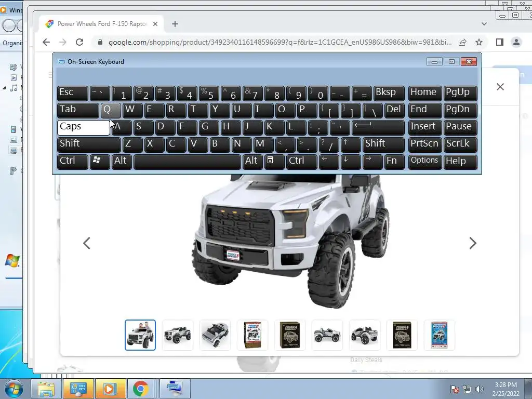
Task: Toggle left Ctrl key
Action: pos(73,162)
